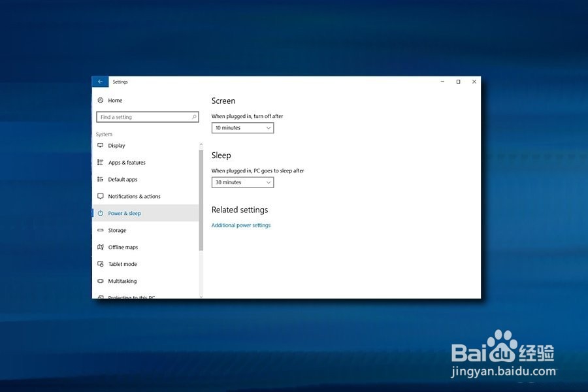The height and width of the screenshot is (392, 588).
Task: Click the Tablet mode icon
Action: pyautogui.click(x=100, y=264)
